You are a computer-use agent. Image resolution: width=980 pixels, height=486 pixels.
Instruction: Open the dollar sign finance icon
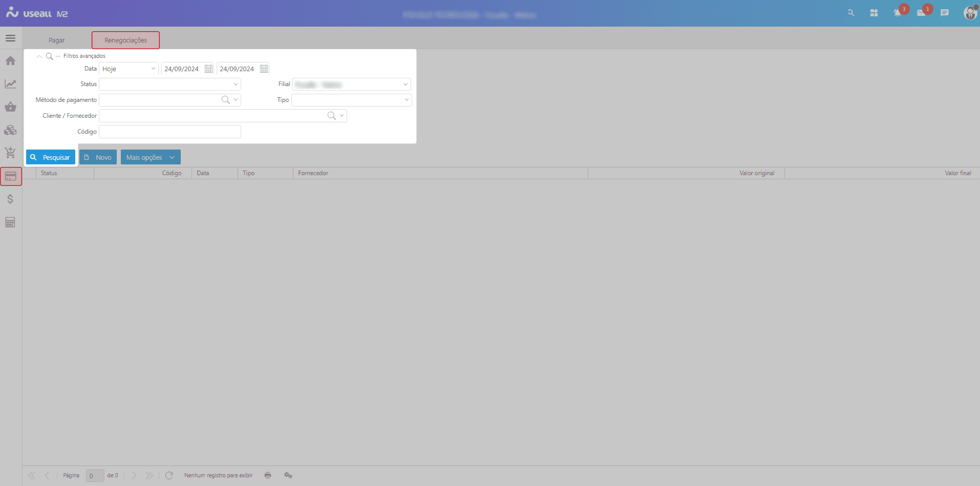(10, 199)
